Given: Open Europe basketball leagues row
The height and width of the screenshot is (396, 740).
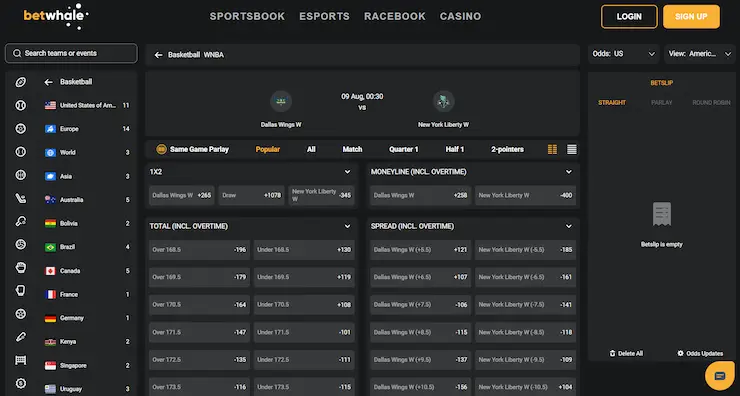Looking at the screenshot, I should 87,129.
